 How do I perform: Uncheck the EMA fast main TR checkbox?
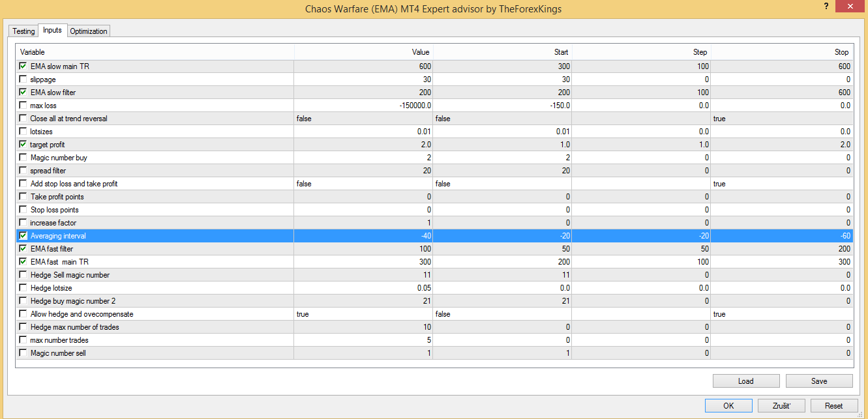coord(23,262)
